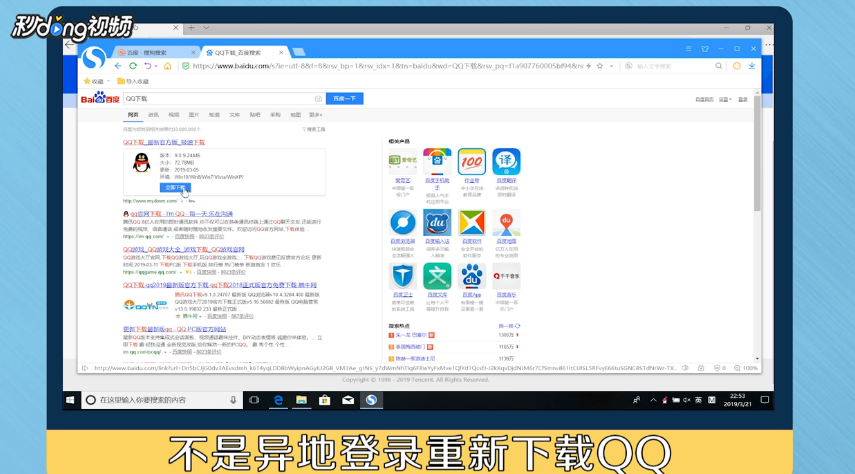Click the yellow smiley account icon
This screenshot has width=855, height=474.
coord(737,66)
